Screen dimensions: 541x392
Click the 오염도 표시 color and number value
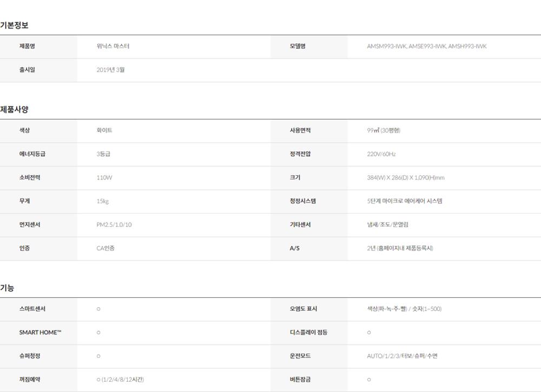coord(404,309)
